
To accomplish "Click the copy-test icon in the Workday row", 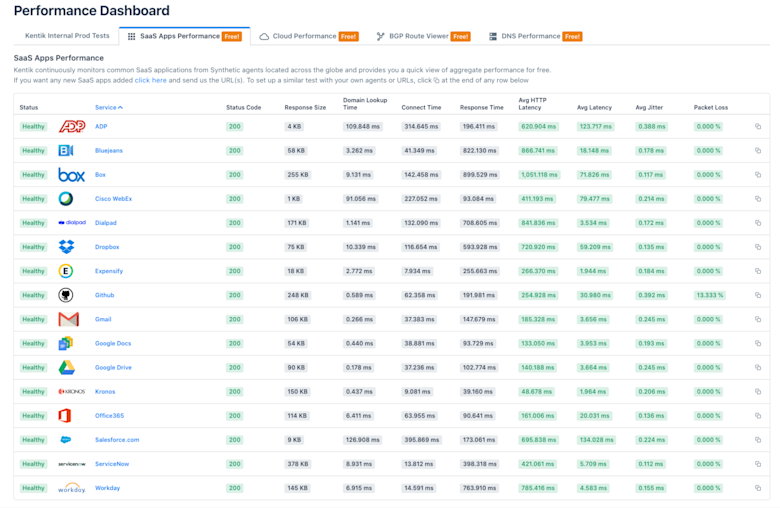I will pos(758,488).
